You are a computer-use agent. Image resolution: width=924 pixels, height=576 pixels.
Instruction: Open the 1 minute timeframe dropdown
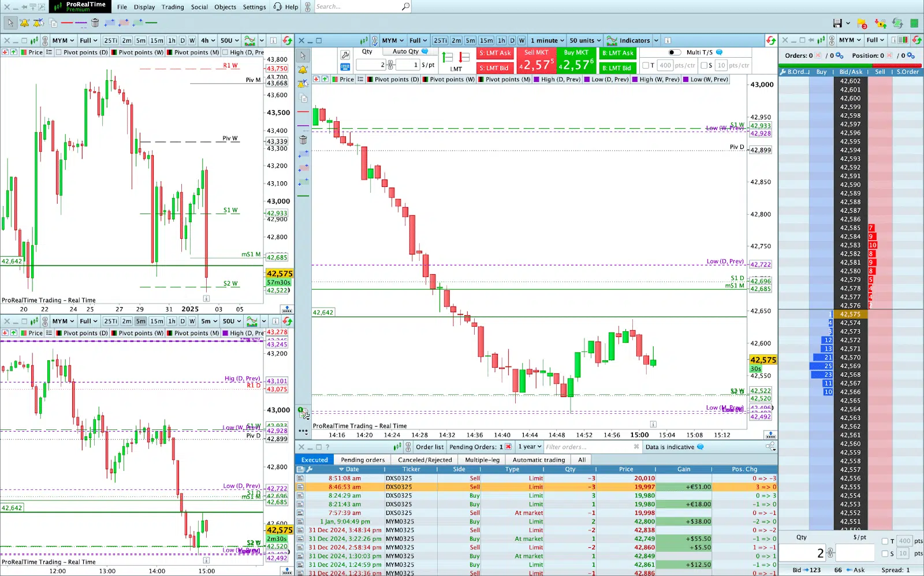[x=546, y=40]
